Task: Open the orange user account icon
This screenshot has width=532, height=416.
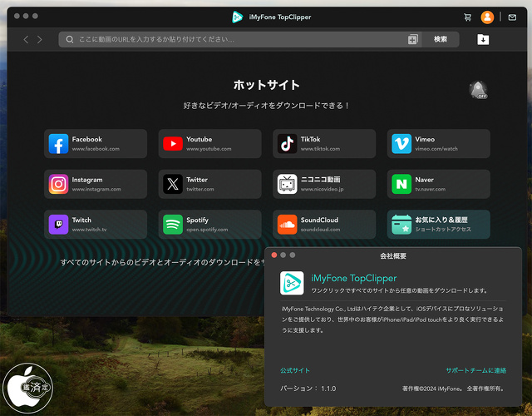Action: tap(487, 17)
